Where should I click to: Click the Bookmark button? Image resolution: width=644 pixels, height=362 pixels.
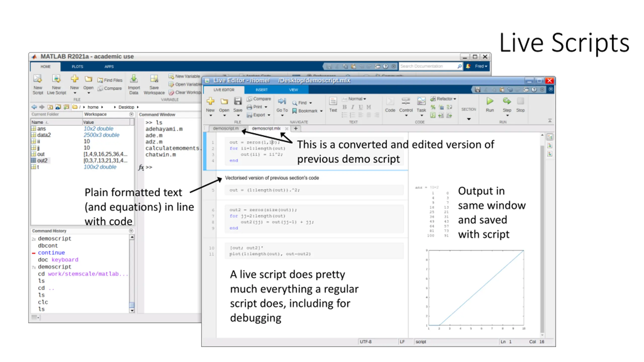tap(307, 111)
